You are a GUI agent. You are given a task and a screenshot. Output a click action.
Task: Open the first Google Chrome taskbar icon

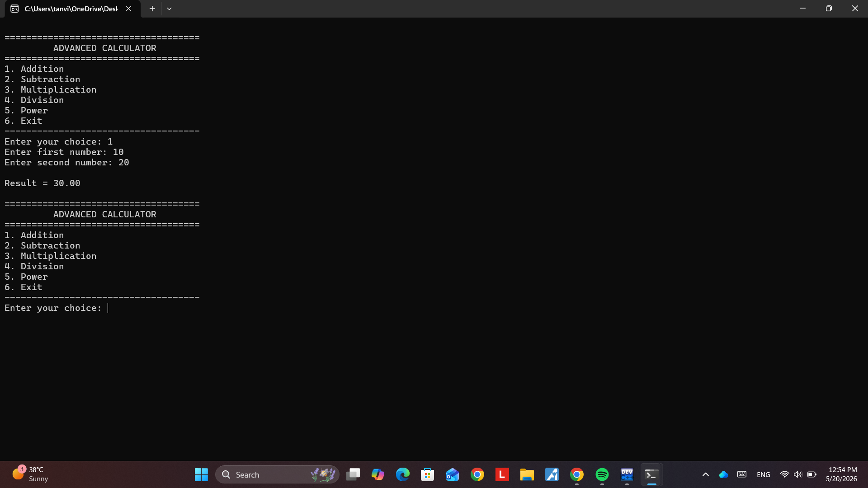pyautogui.click(x=477, y=474)
